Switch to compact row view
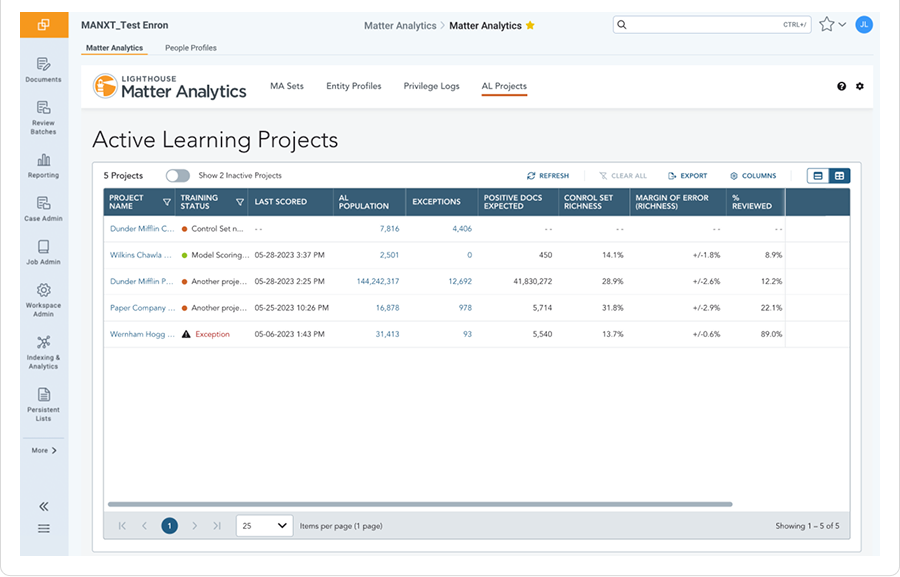Image resolution: width=900 pixels, height=577 pixels. [818, 176]
